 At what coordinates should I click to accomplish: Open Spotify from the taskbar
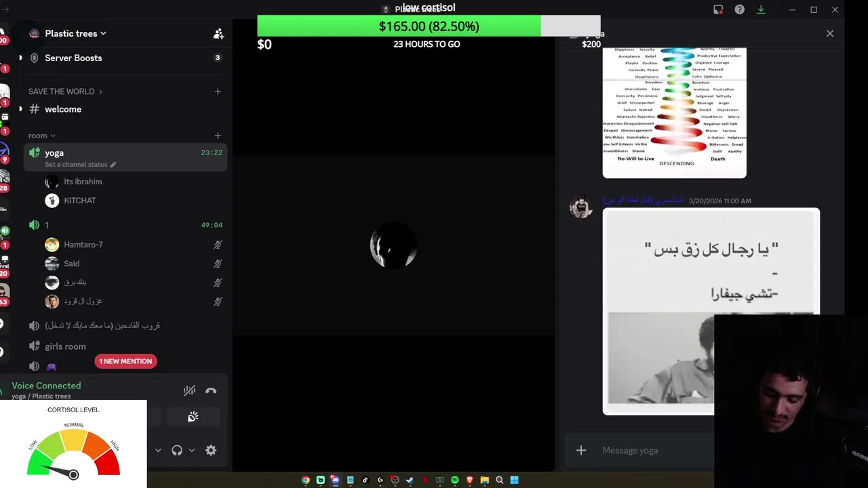(x=454, y=480)
